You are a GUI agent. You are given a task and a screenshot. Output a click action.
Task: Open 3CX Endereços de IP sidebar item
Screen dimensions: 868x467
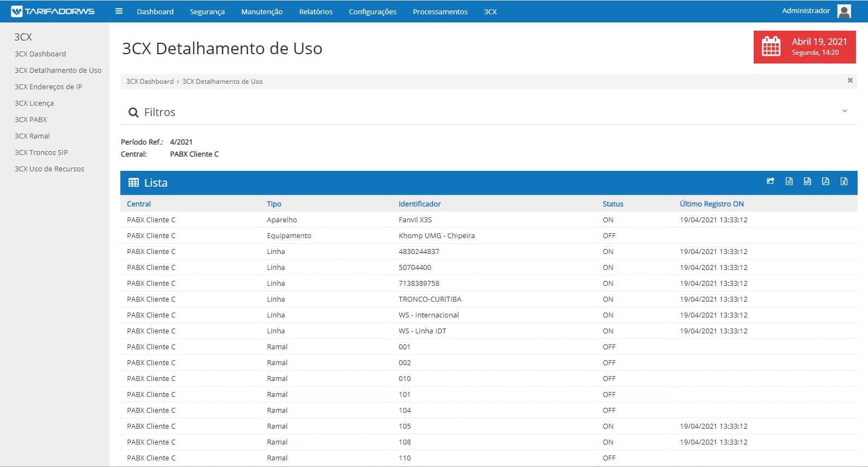(x=48, y=87)
